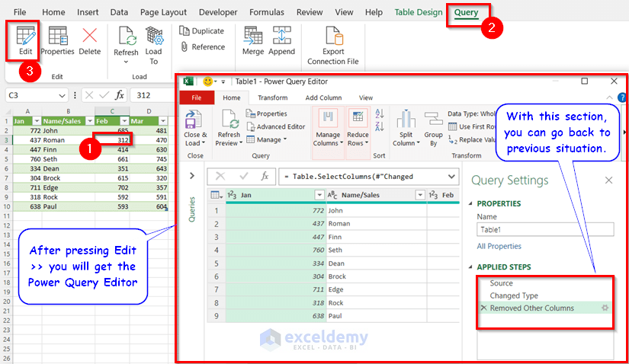Expand the Power Query formula bar
This screenshot has height=364, width=629.
pos(451,177)
